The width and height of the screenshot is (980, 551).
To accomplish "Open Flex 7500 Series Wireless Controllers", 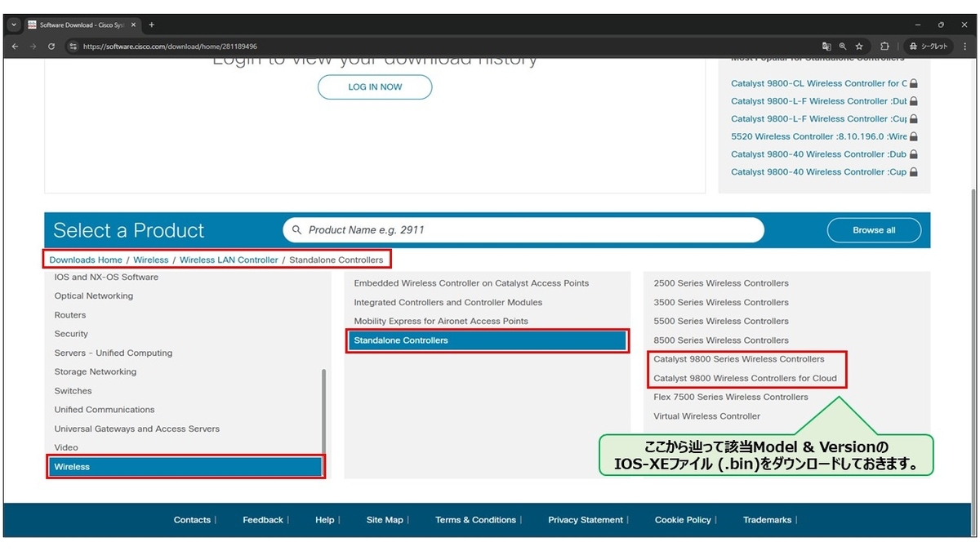I will 731,397.
